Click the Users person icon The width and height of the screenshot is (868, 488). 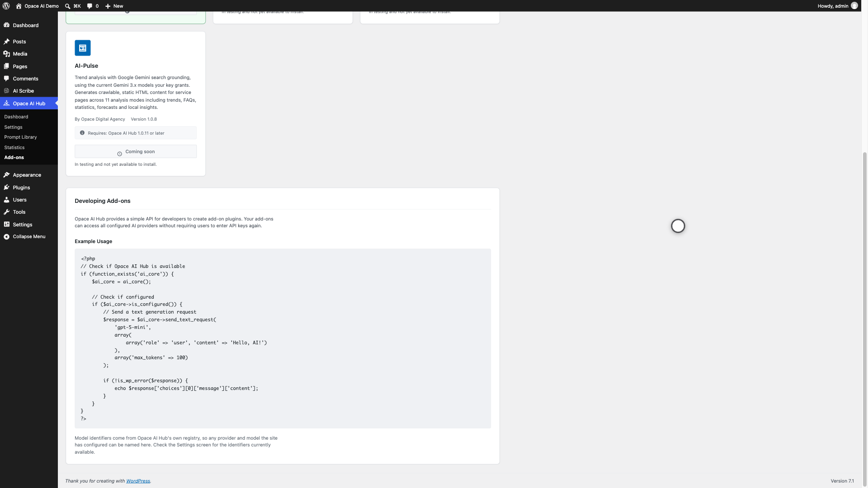(x=7, y=200)
